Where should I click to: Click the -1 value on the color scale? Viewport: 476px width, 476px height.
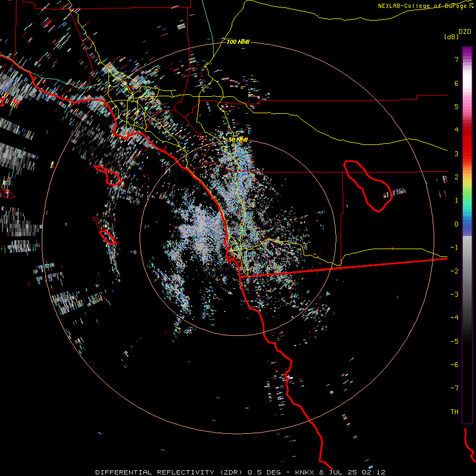(x=454, y=248)
